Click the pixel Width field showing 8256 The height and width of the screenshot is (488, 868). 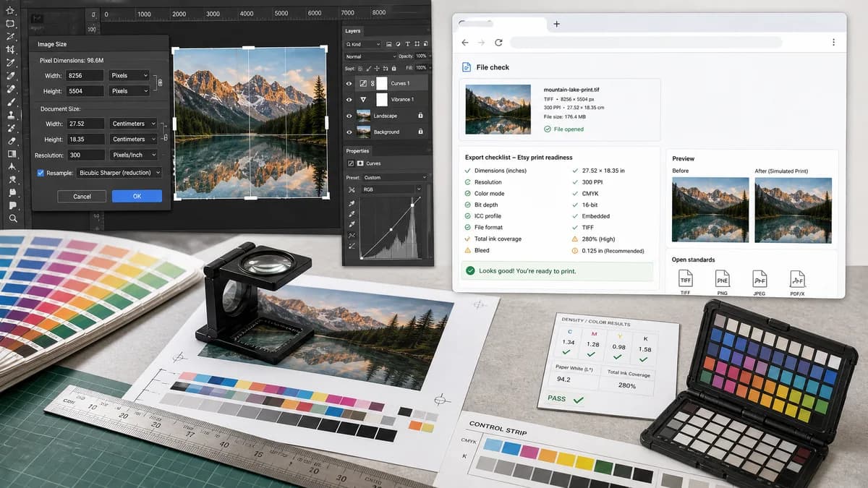click(85, 76)
